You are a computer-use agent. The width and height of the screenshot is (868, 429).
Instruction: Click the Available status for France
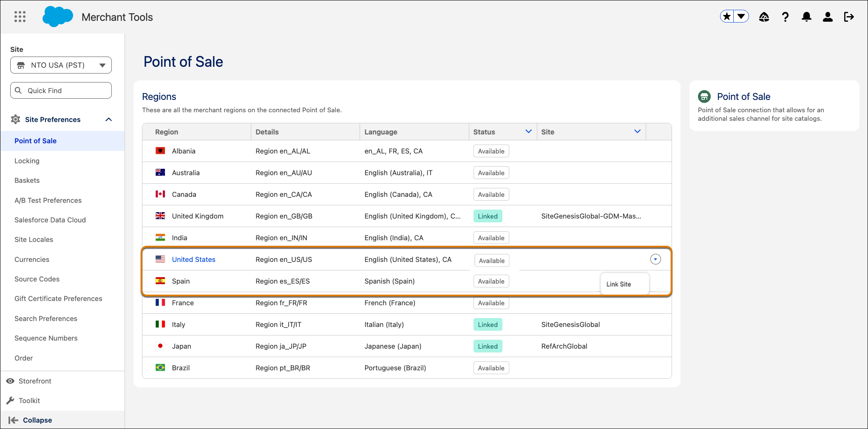(x=491, y=303)
